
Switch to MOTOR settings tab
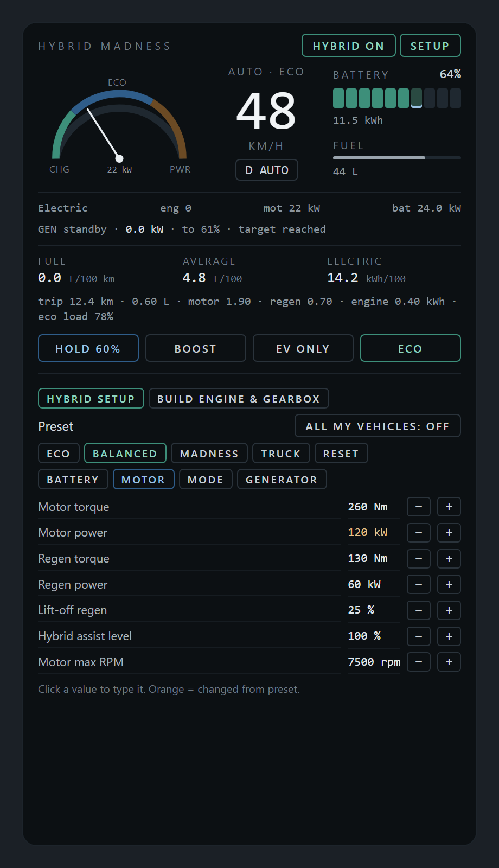click(144, 480)
